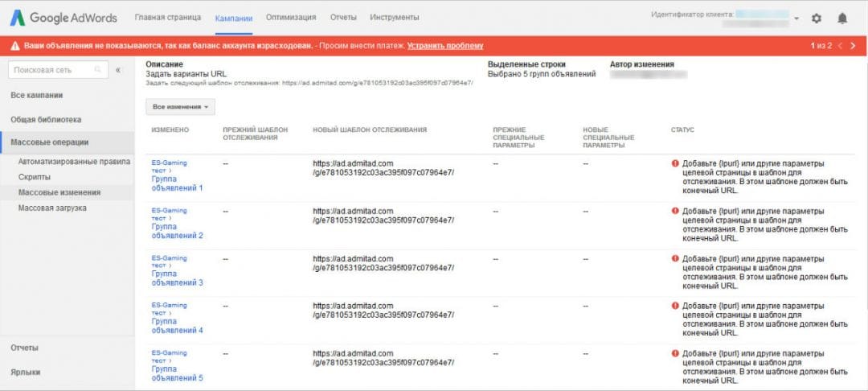The height and width of the screenshot is (391, 868).
Task: Open Группа объявлений 1 link
Action: [x=177, y=184]
